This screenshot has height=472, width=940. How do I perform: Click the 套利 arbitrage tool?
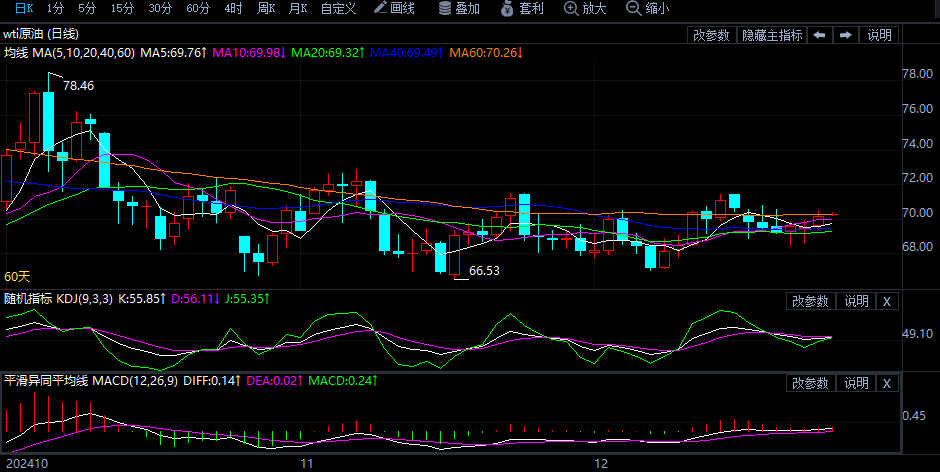click(522, 8)
